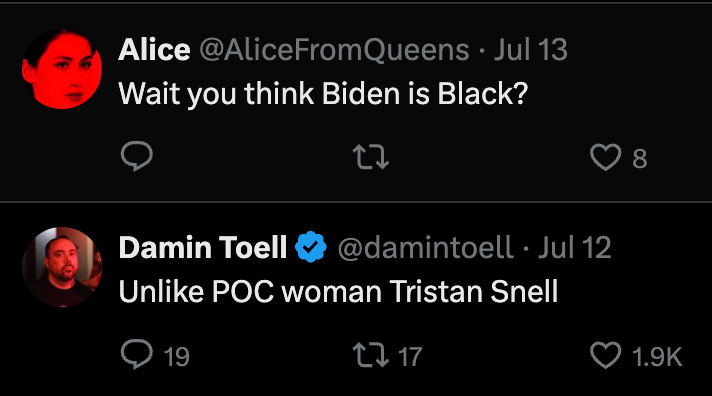The width and height of the screenshot is (712, 396).
Task: Open the Damin Toell display name
Action: (203, 247)
